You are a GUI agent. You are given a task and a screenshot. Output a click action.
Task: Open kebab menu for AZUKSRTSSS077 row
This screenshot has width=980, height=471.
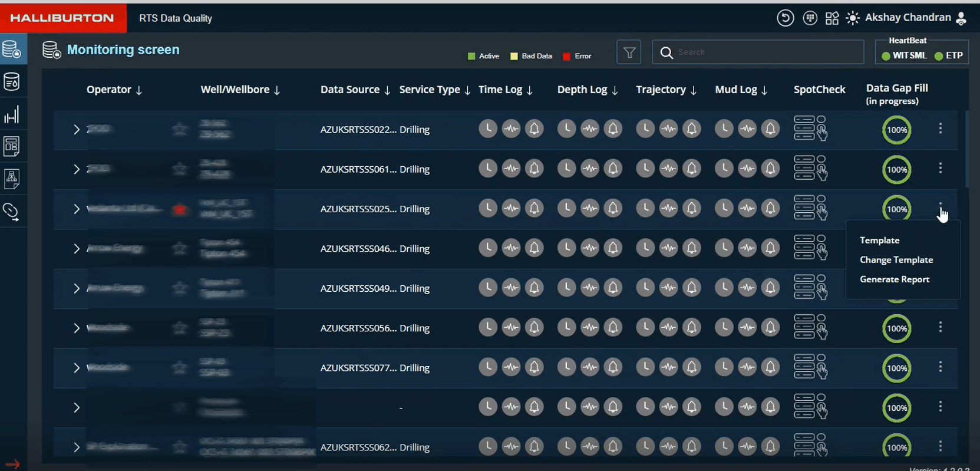(940, 367)
